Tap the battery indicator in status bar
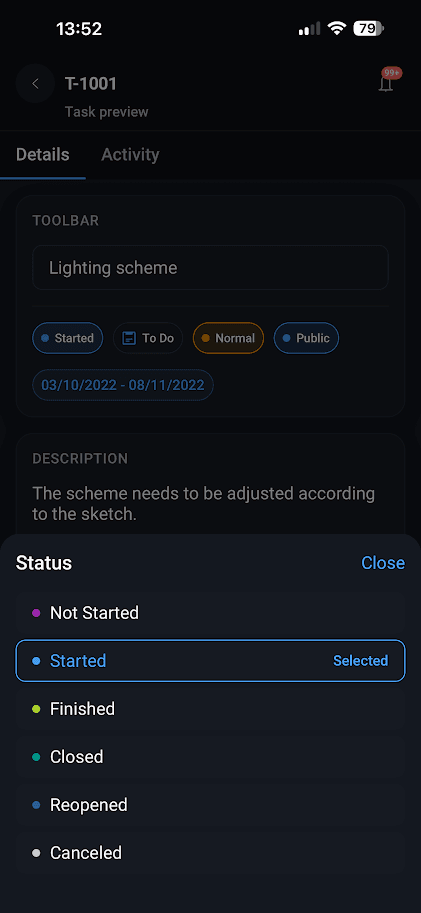The height and width of the screenshot is (913, 421). click(x=369, y=29)
